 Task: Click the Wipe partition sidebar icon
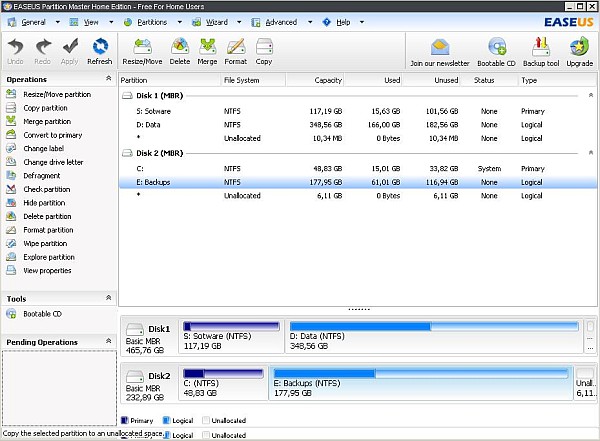tap(11, 243)
